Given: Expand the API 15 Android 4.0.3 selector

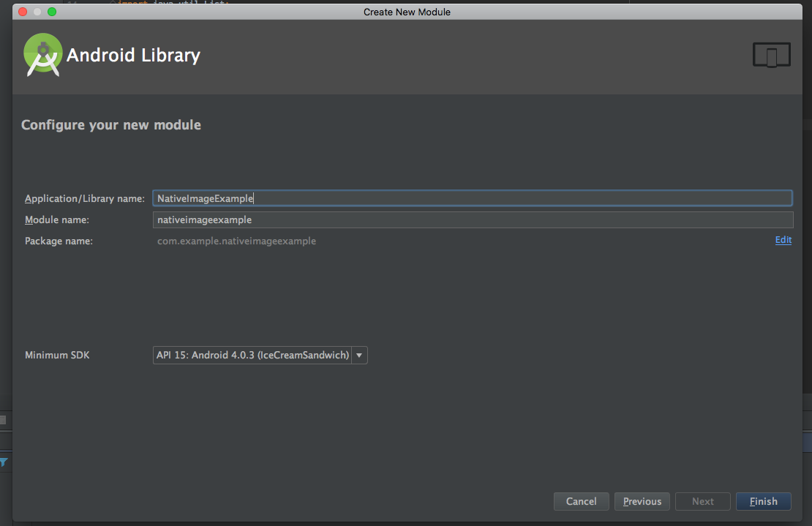Looking at the screenshot, I should (256, 355).
